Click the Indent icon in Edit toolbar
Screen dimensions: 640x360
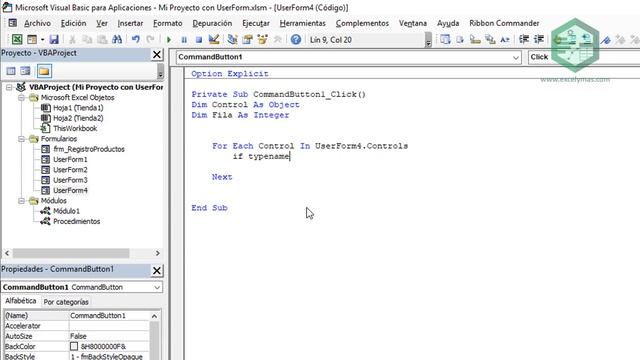(524, 40)
